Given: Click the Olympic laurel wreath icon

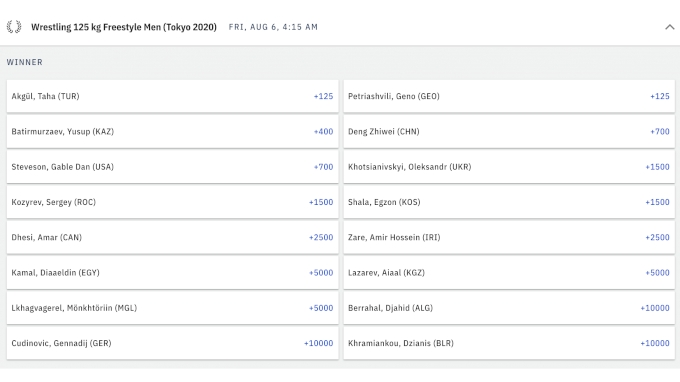Looking at the screenshot, I should (14, 27).
